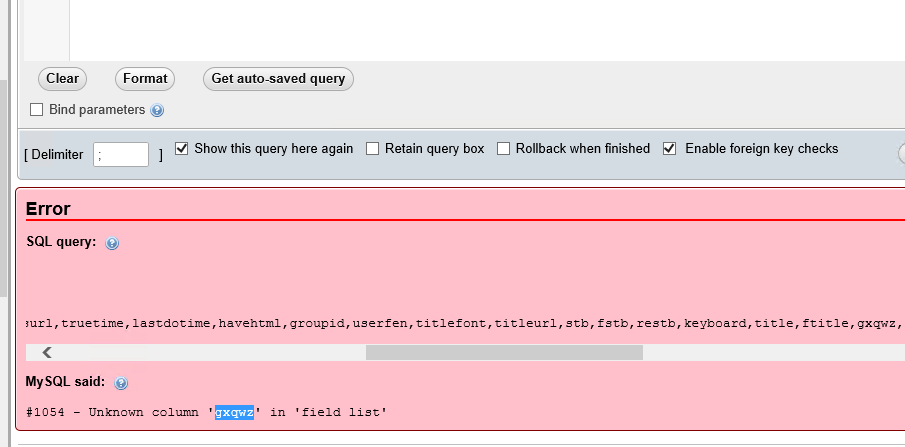Click the Delimiter input field

coord(121,154)
